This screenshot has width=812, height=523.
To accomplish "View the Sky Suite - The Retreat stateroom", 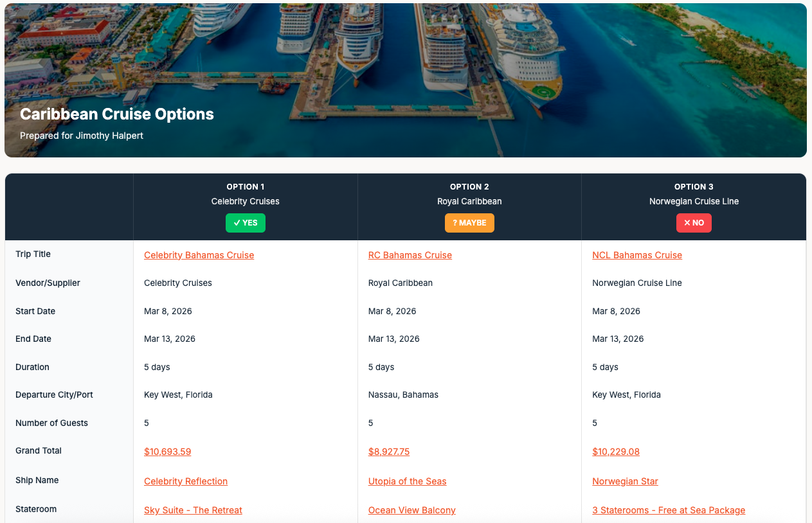I will click(x=193, y=510).
